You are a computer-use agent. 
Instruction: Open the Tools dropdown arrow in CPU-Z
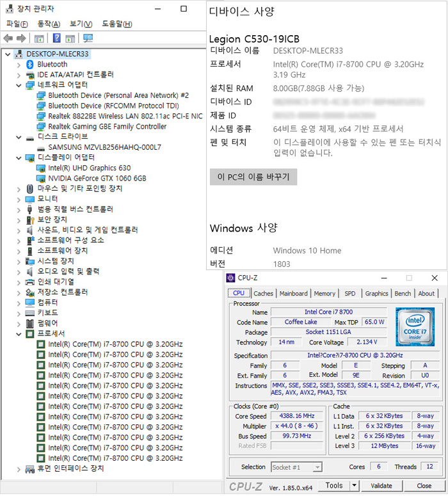[355, 485]
